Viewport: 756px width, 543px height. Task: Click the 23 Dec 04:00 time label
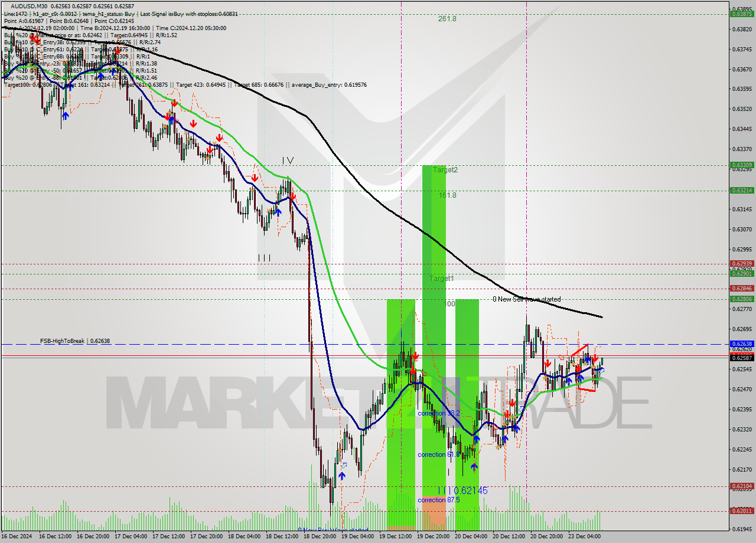click(585, 537)
